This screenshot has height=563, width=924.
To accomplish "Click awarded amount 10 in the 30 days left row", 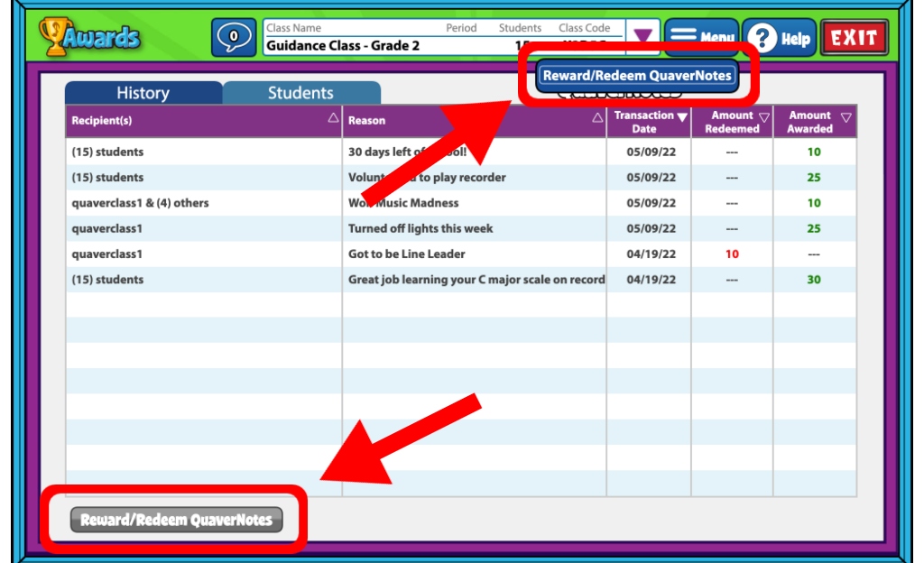I will [x=814, y=152].
